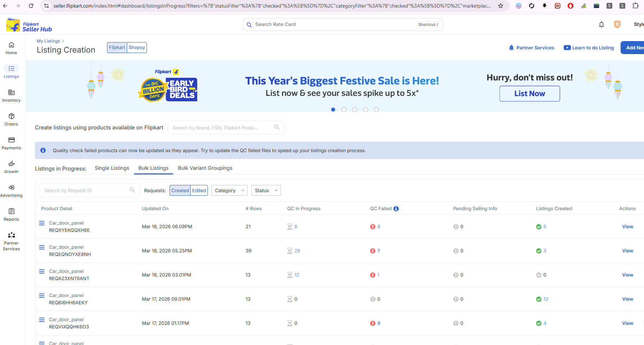Select fourth banner carousel dot
This screenshot has height=345, width=644.
click(x=366, y=110)
